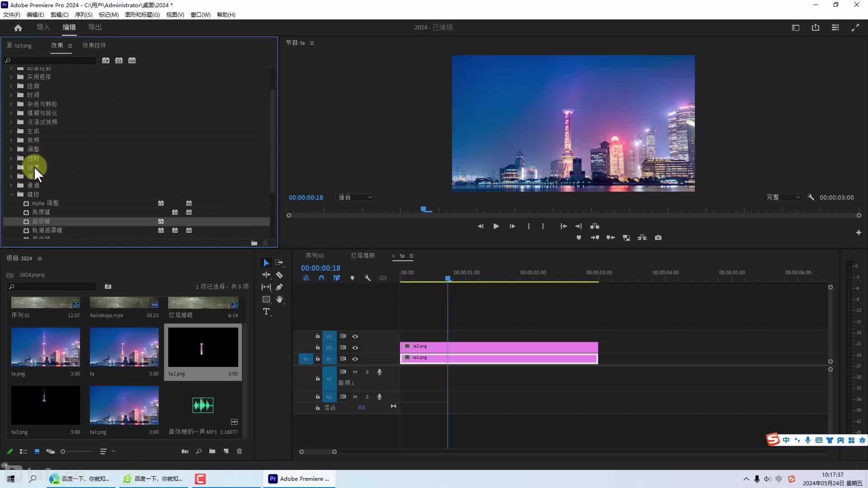Image resolution: width=868 pixels, height=488 pixels.
Task: Switch to 灯塔堆砌 timeline tab
Action: 363,255
